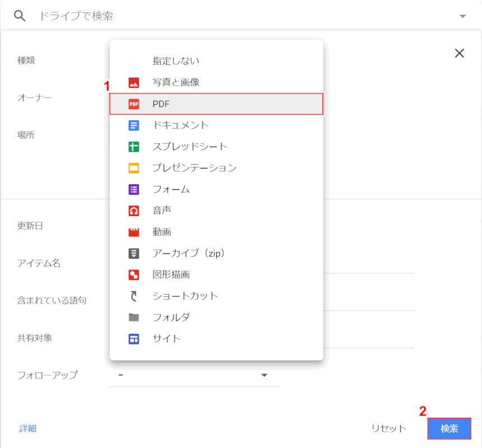
Task: Select the 動画 (Video) type icon
Action: point(134,231)
